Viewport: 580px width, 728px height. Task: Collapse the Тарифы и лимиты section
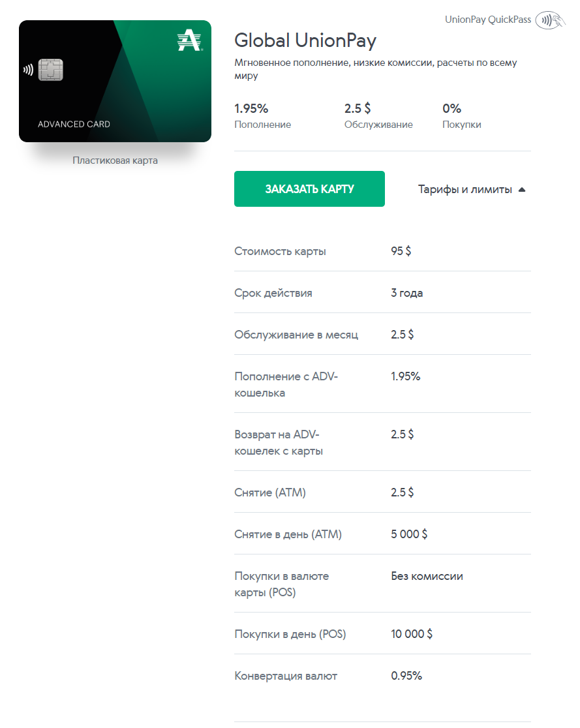[x=471, y=189]
